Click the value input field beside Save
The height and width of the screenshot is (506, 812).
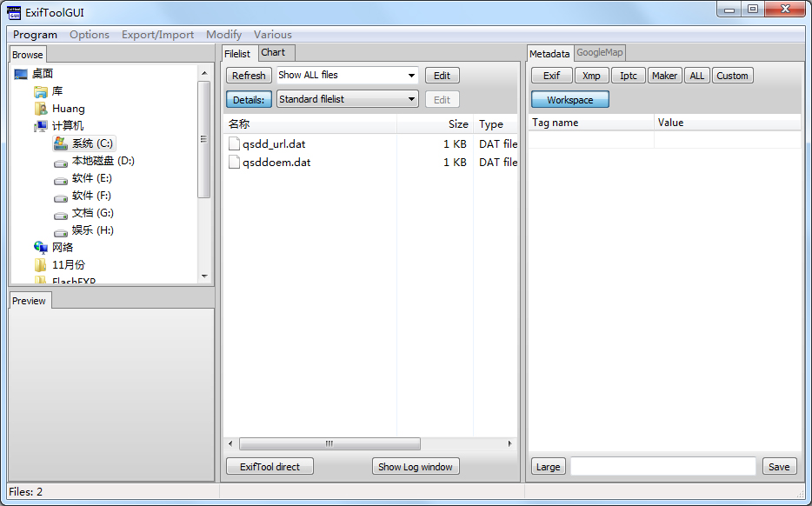[x=662, y=467]
